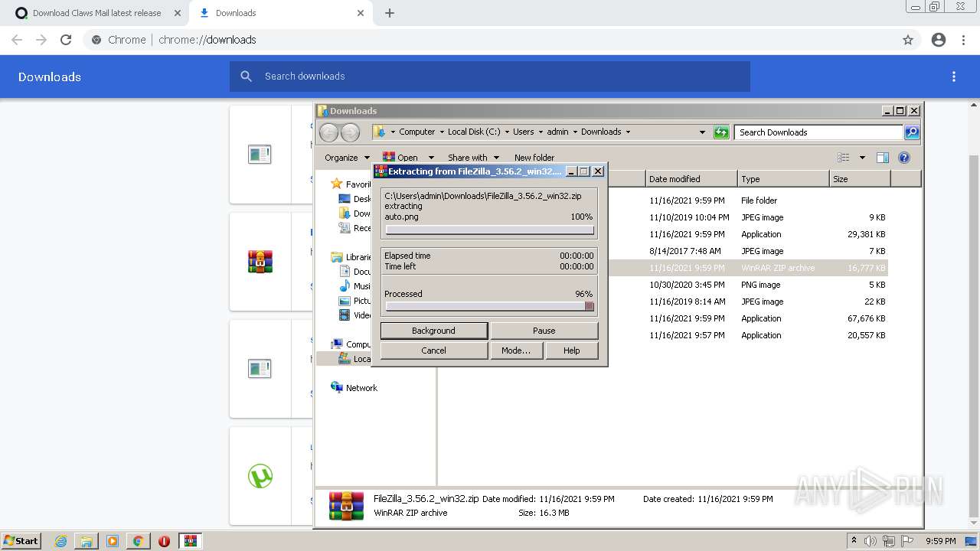
Task: Open the volume speaker tray icon
Action: 871,541
